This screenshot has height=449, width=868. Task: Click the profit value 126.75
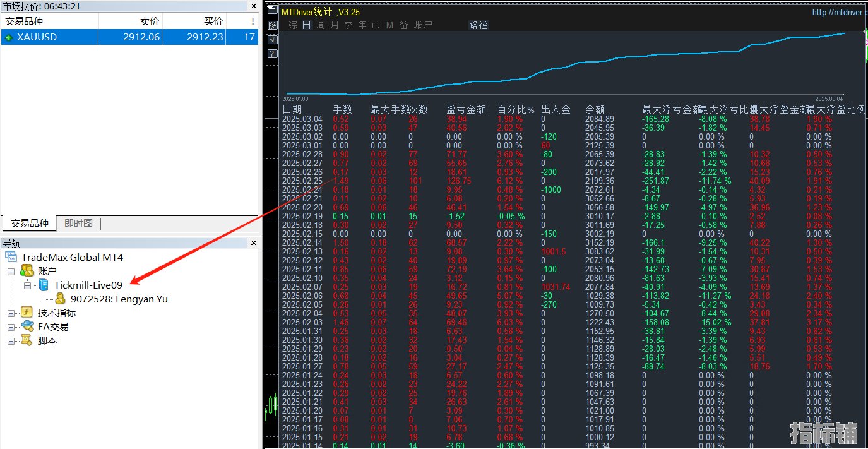(x=459, y=181)
